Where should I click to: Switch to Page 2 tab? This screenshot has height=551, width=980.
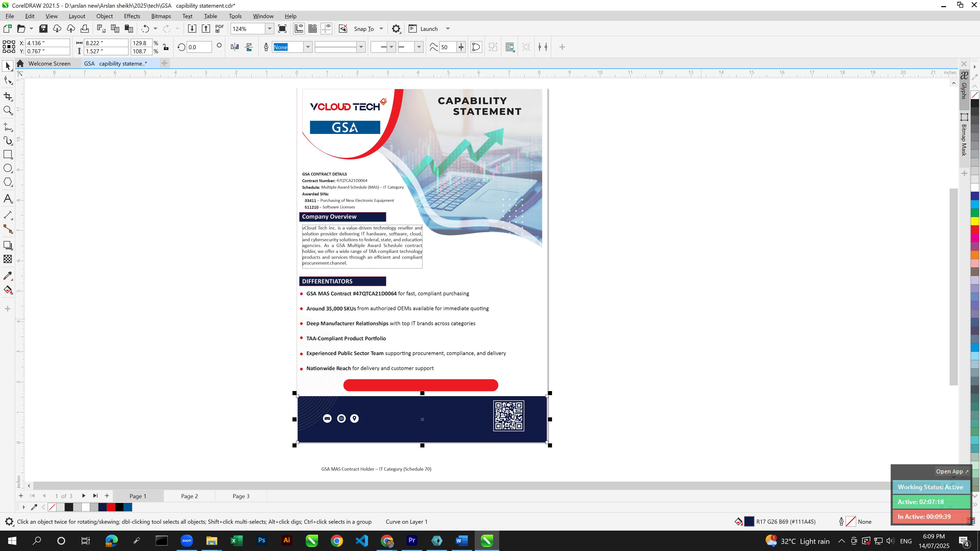click(189, 496)
